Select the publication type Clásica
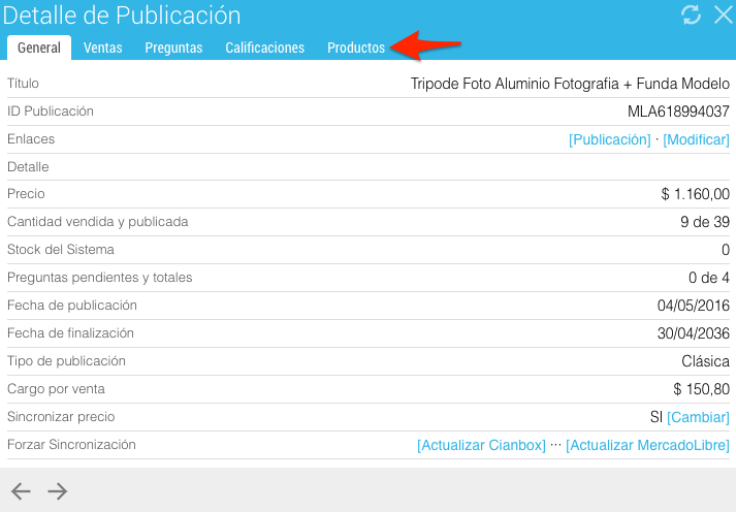Screen dimensions: 736x512 point(705,361)
